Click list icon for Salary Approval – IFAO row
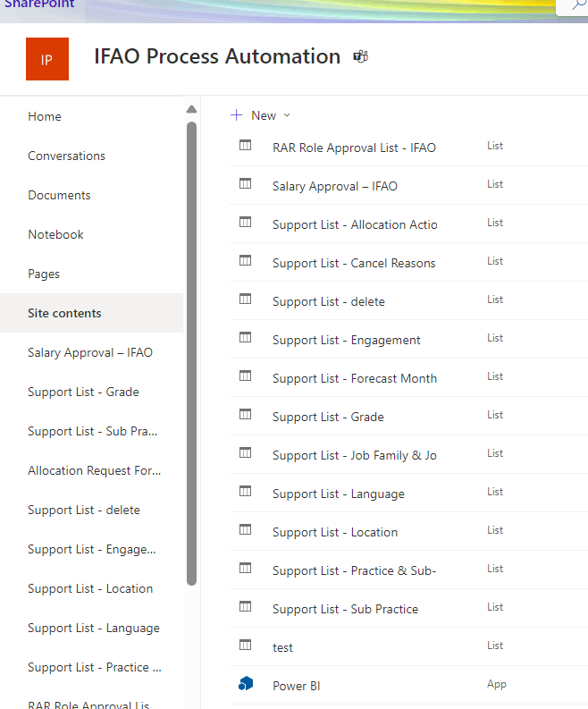Screen dimensions: 588x709 point(246,184)
